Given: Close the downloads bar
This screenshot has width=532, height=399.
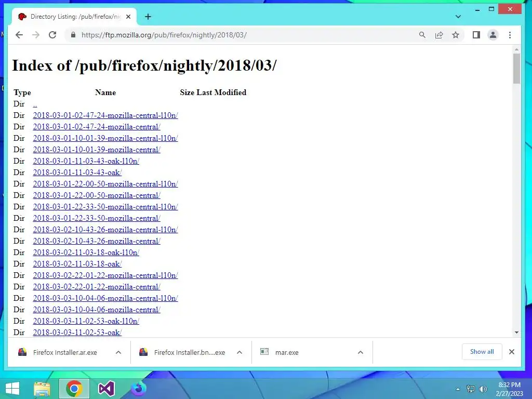Looking at the screenshot, I should click(512, 352).
